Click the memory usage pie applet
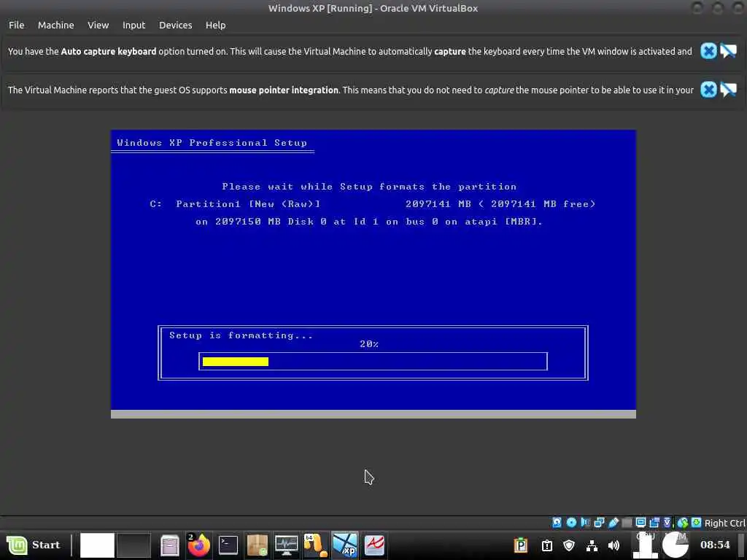Image resolution: width=747 pixels, height=560 pixels. [676, 545]
